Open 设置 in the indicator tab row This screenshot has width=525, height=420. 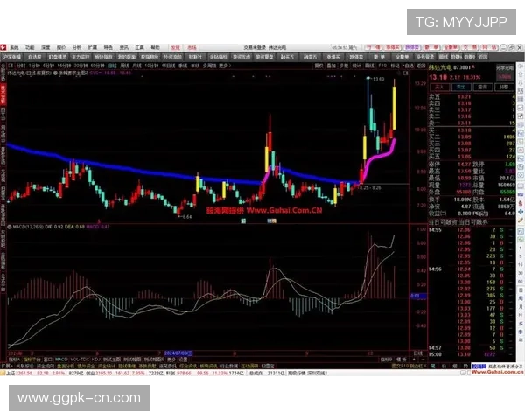click(x=183, y=360)
